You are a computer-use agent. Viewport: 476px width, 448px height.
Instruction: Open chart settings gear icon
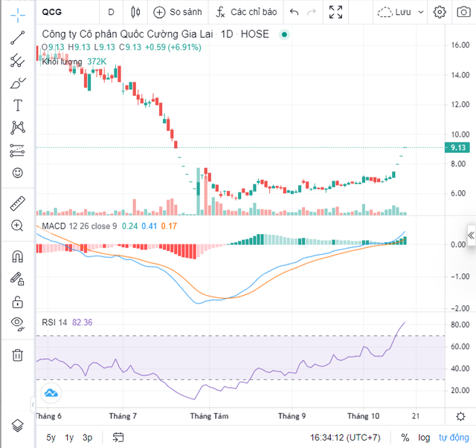point(440,12)
